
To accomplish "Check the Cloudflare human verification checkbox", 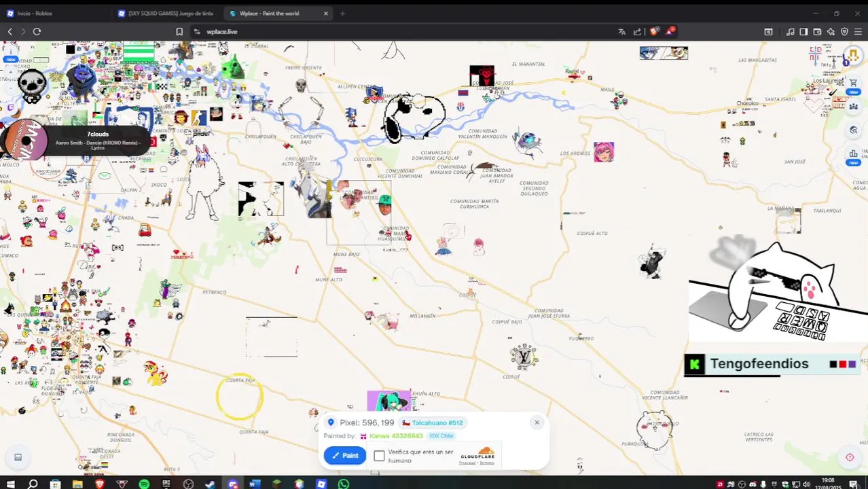I will [x=379, y=456].
